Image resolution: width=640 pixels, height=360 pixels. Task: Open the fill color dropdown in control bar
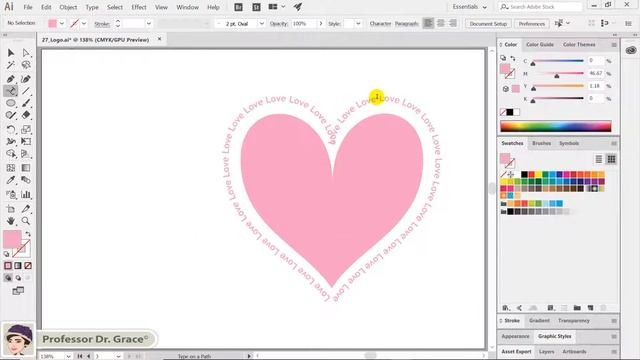point(62,24)
